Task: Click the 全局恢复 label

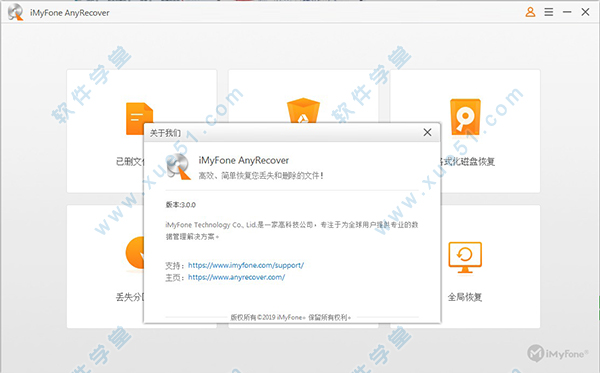Action: click(x=465, y=297)
